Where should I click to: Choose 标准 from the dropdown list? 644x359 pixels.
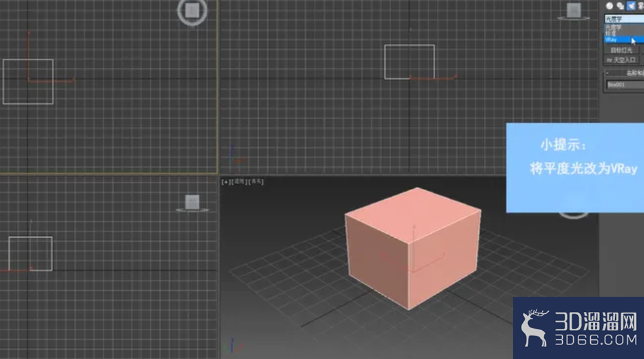pyautogui.click(x=624, y=33)
